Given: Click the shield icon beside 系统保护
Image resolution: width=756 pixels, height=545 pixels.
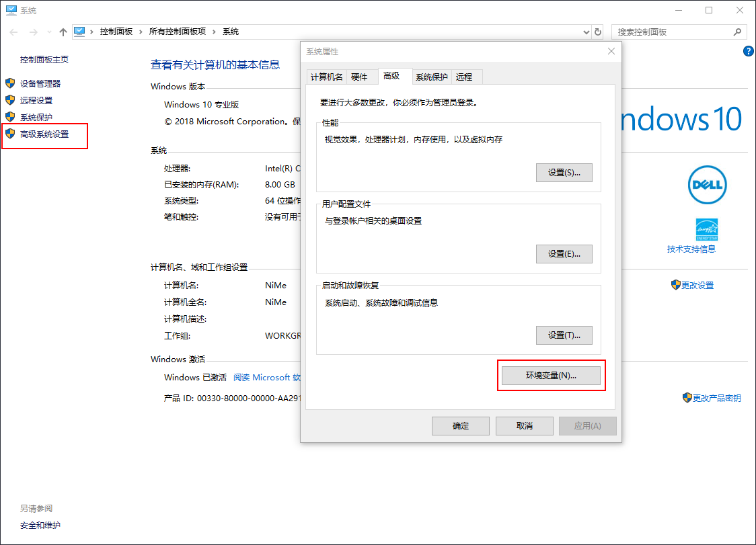Looking at the screenshot, I should pyautogui.click(x=10, y=117).
